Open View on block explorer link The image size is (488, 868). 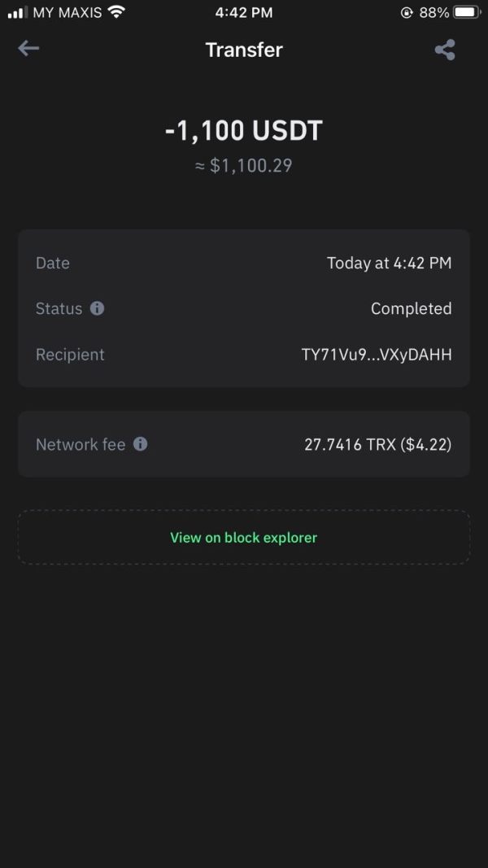click(x=244, y=538)
